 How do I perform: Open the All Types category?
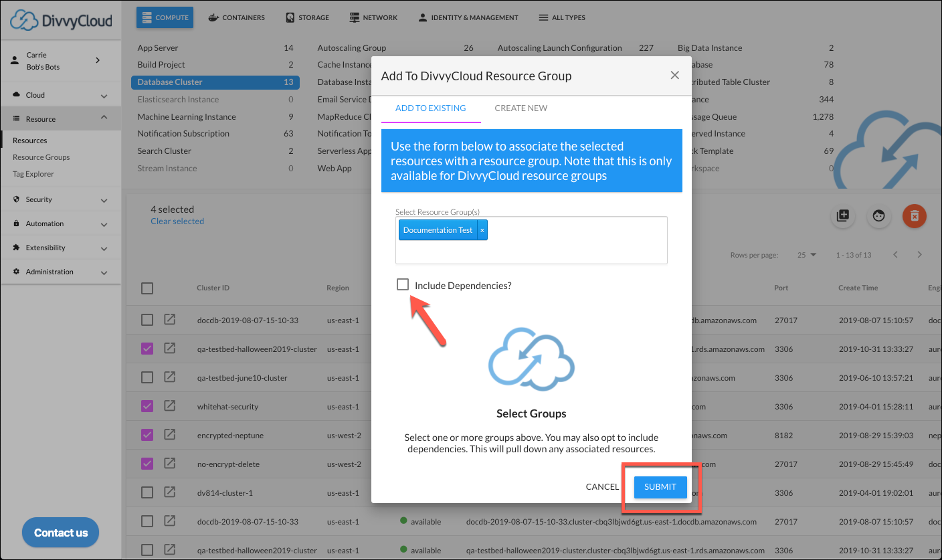click(562, 17)
